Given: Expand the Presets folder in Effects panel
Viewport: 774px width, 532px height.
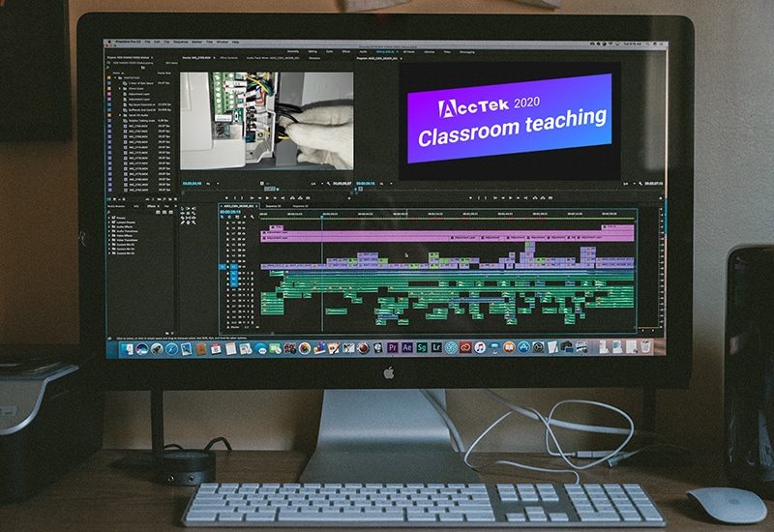Looking at the screenshot, I should pos(109,218).
